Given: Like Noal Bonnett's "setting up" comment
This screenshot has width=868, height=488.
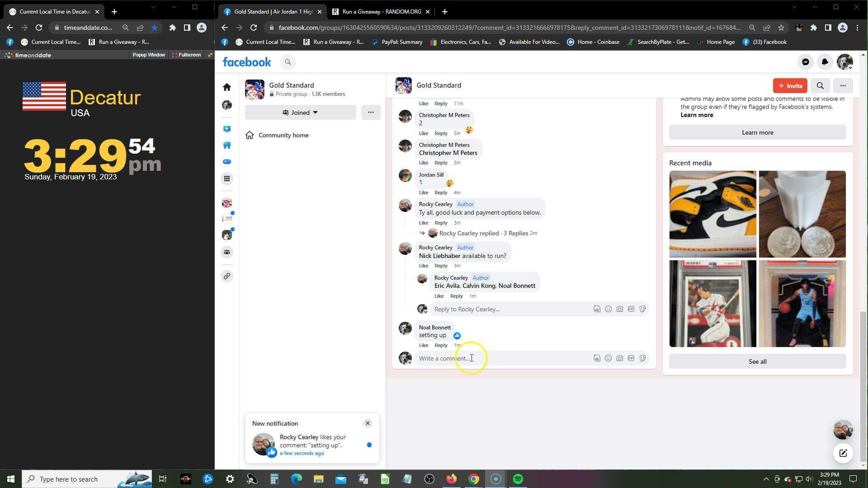Looking at the screenshot, I should (x=423, y=345).
